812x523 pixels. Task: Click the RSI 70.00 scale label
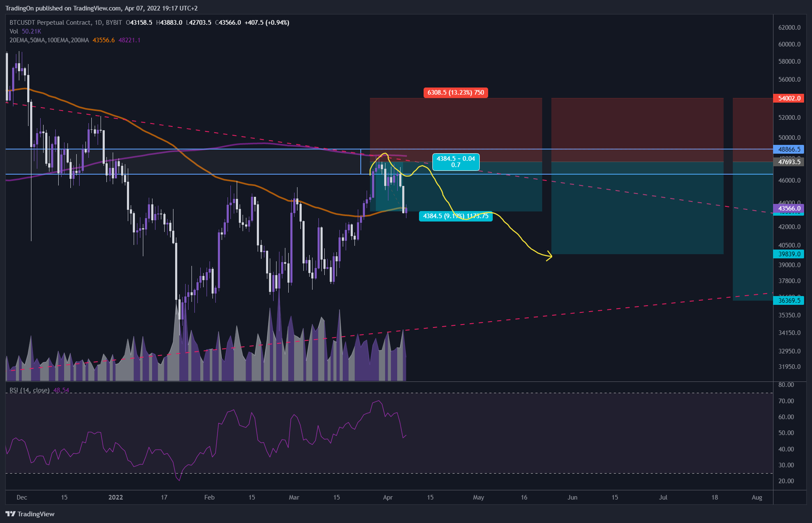786,401
